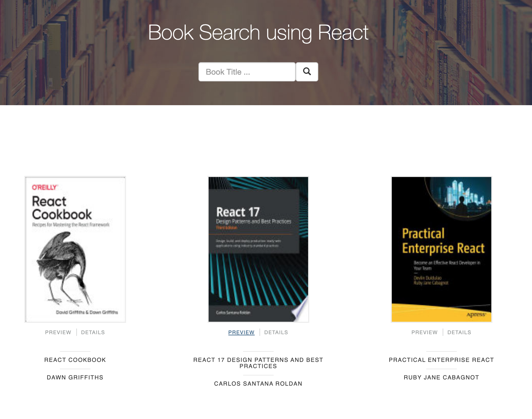The image size is (532, 419).
Task: Select author name RUBY JANE CABAGNOT
Action: click(442, 377)
